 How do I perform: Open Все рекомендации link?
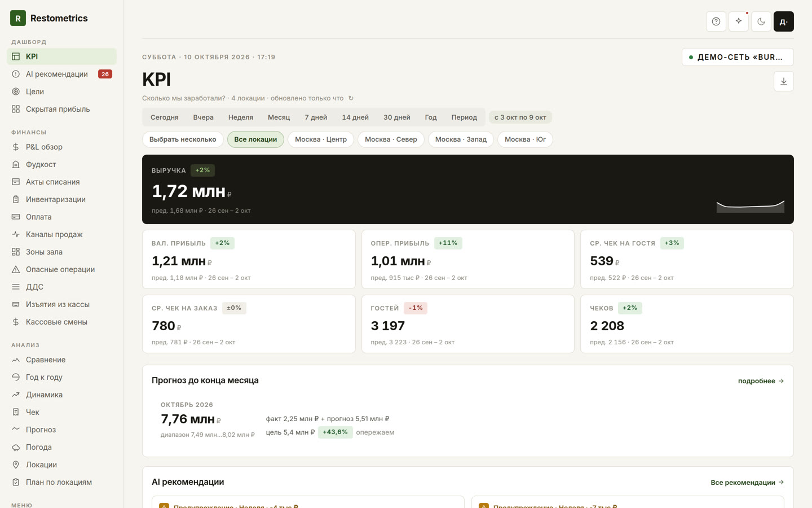tap(747, 483)
